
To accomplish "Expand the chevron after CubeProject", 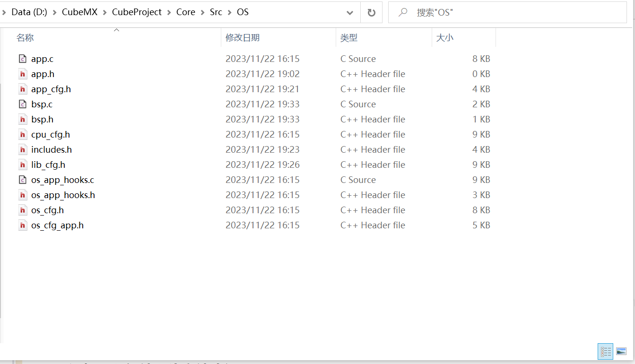I will click(x=169, y=12).
